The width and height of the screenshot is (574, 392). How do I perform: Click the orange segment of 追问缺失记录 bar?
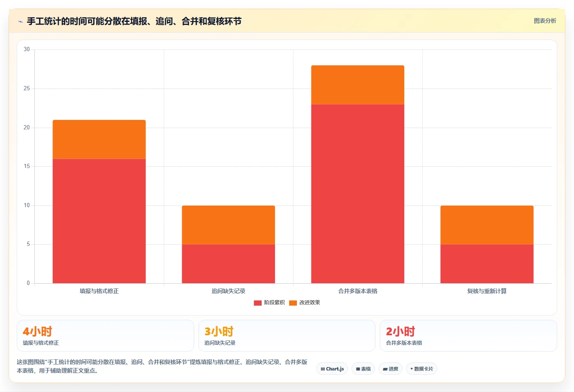[229, 225]
